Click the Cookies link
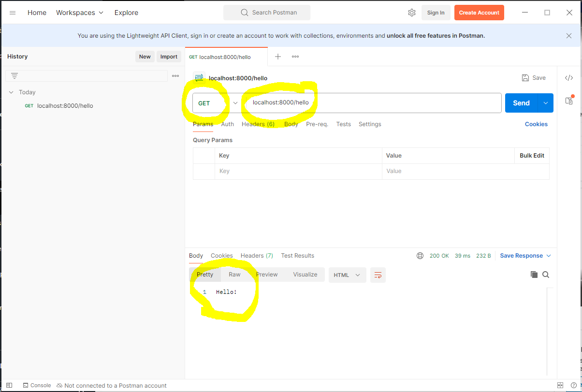 pos(536,124)
